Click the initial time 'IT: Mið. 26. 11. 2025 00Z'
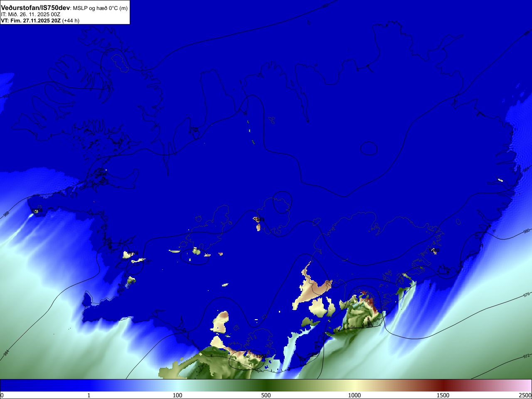This screenshot has width=532, height=399. point(30,15)
